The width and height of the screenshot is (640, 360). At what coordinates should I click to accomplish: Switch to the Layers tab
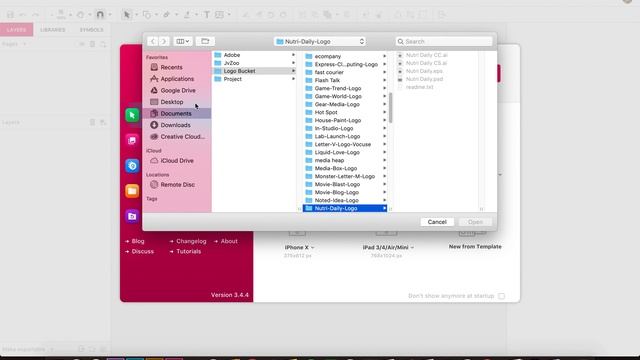[x=16, y=30]
